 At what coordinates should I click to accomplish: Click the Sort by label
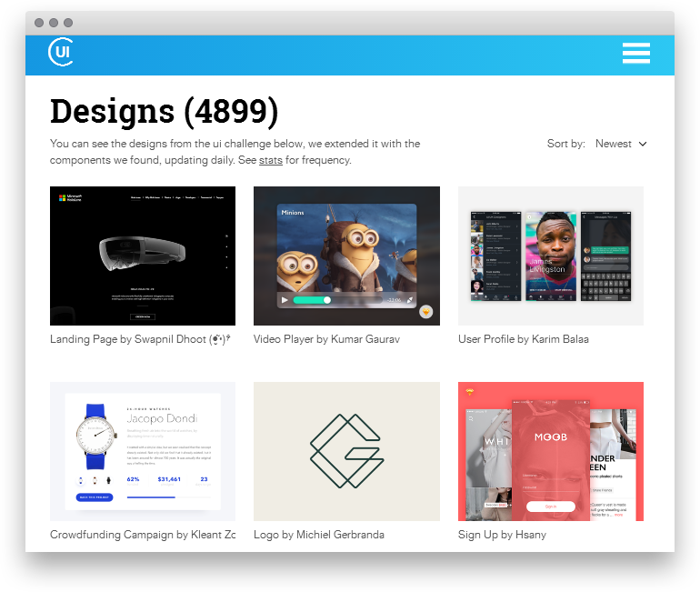[x=566, y=144]
